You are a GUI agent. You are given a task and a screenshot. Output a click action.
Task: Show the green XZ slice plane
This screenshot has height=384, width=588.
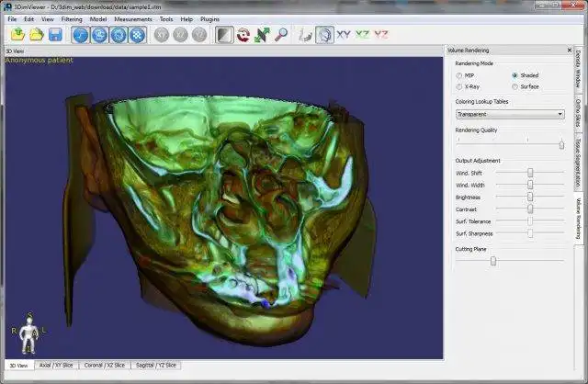pos(362,35)
